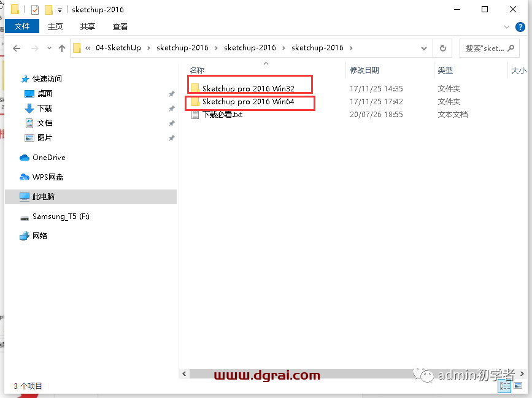Open 下载 in the navigation pane

coord(44,109)
